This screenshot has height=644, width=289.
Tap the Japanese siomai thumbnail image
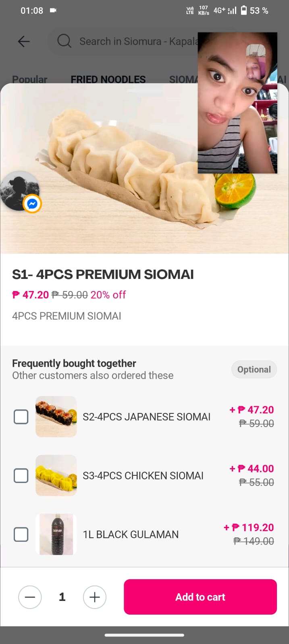pyautogui.click(x=56, y=417)
